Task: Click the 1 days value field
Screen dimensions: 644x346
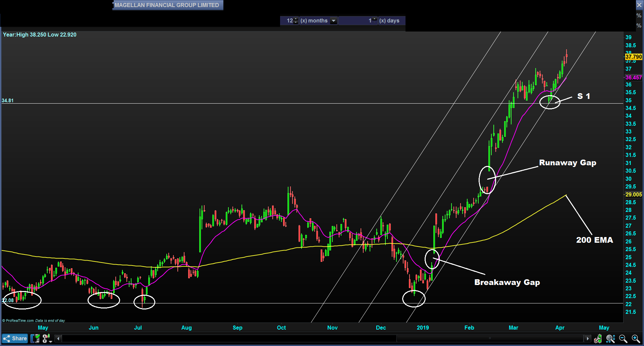Action: click(355, 21)
